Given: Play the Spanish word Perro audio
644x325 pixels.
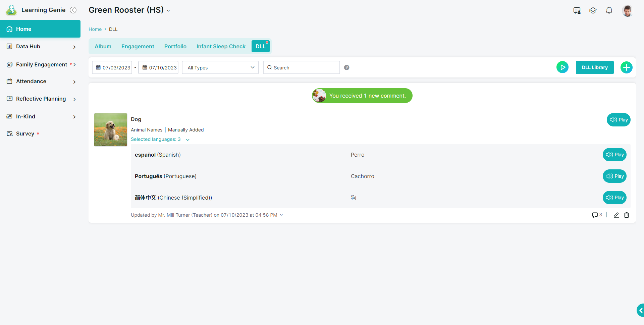Looking at the screenshot, I should pyautogui.click(x=614, y=155).
